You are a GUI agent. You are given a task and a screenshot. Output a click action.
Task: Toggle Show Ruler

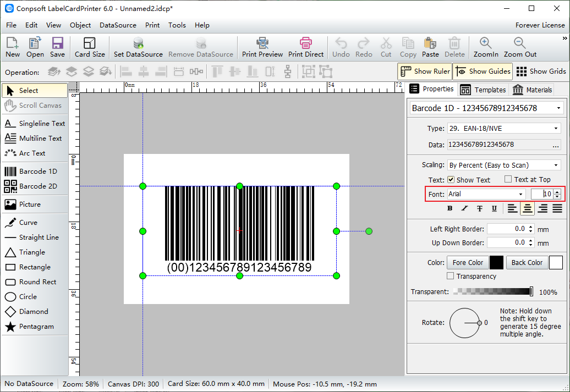425,71
